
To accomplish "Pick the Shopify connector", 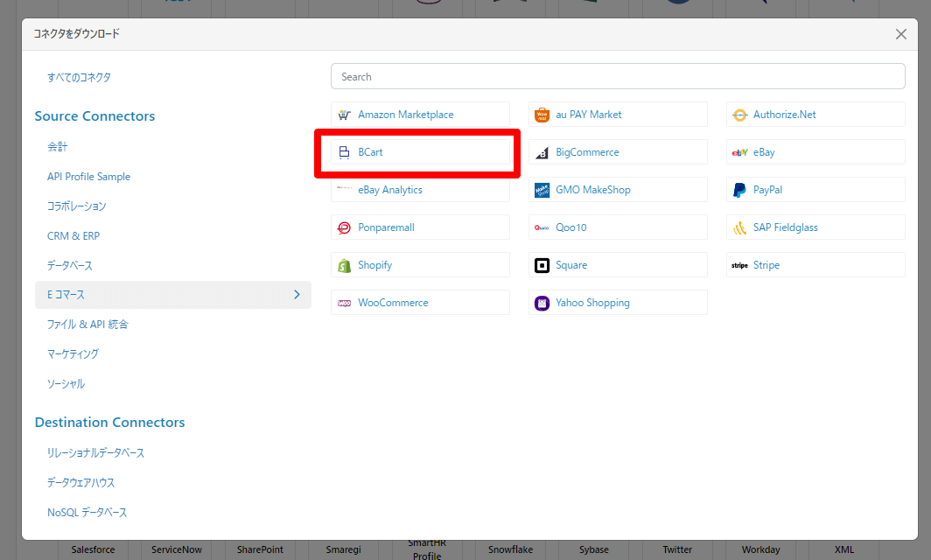I will tap(420, 265).
